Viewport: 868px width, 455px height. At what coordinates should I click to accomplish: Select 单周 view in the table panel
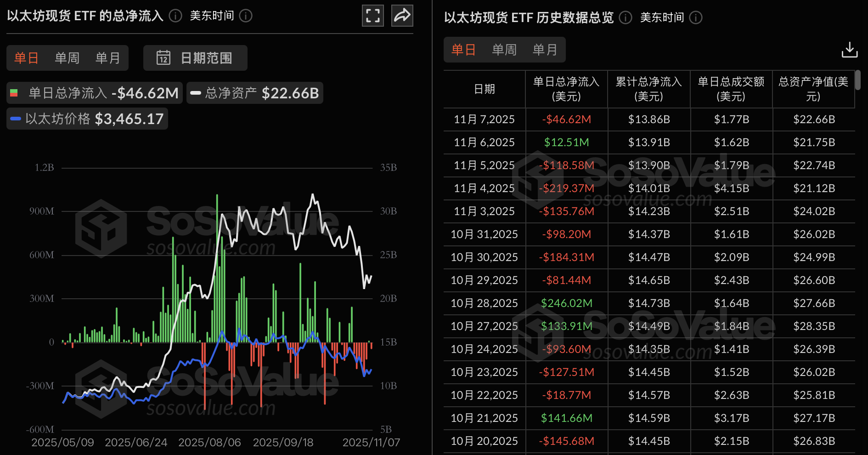pyautogui.click(x=504, y=50)
